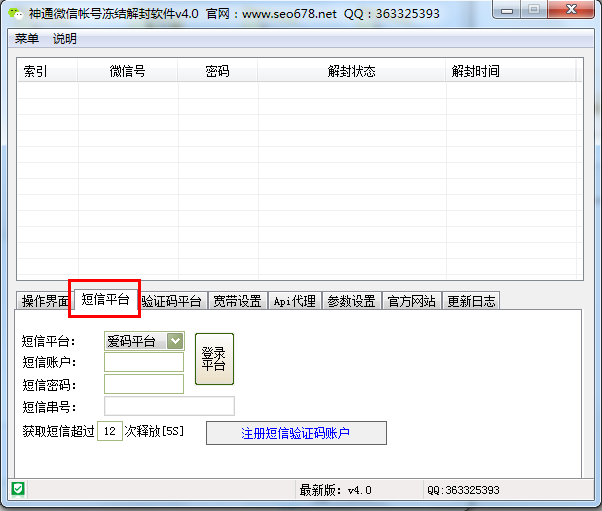This screenshot has height=511, width=602.
Task: Click the 密码 column header
Action: click(x=217, y=71)
